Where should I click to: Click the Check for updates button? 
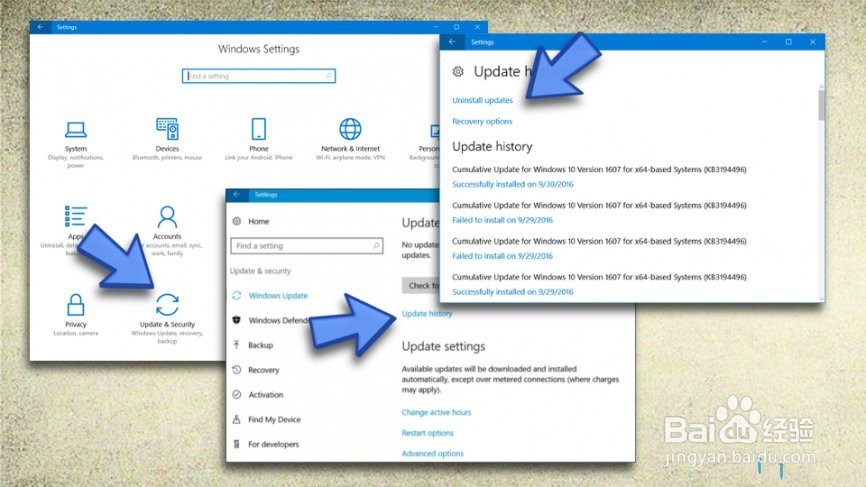(x=421, y=285)
